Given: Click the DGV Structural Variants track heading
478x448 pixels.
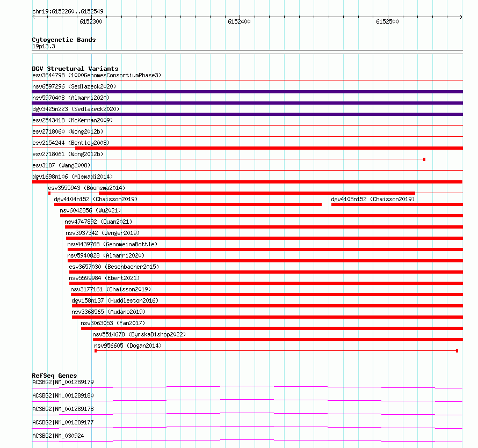Looking at the screenshot, I should (75, 69).
